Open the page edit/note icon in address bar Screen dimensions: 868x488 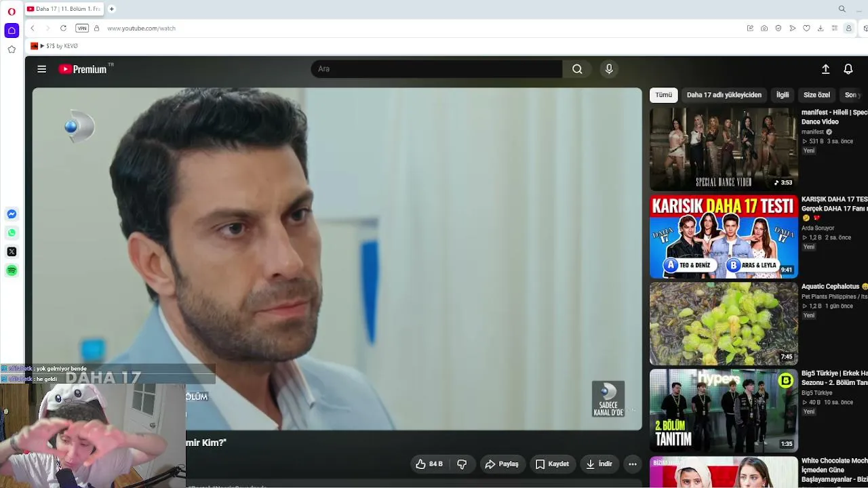tap(750, 28)
